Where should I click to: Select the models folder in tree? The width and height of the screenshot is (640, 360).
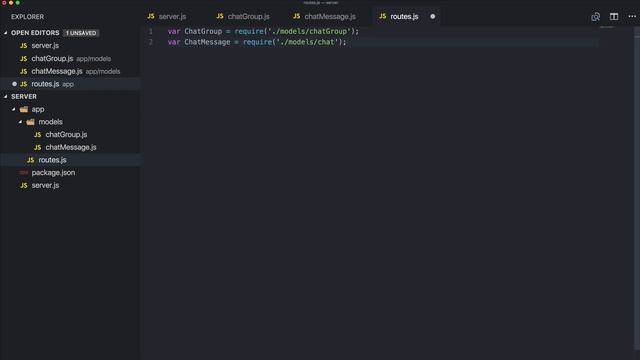(70, 122)
